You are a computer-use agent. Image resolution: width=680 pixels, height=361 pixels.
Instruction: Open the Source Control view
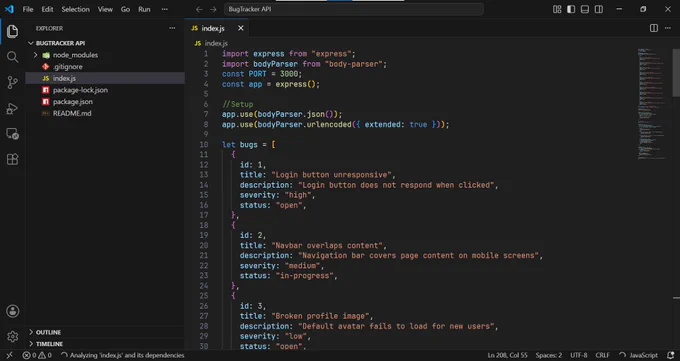point(13,82)
